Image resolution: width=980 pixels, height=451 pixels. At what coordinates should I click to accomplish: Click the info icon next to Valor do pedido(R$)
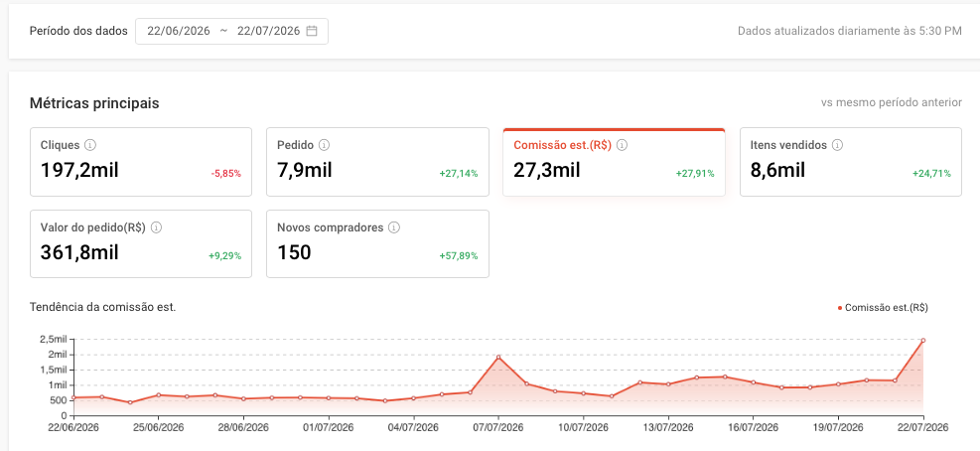tap(156, 227)
